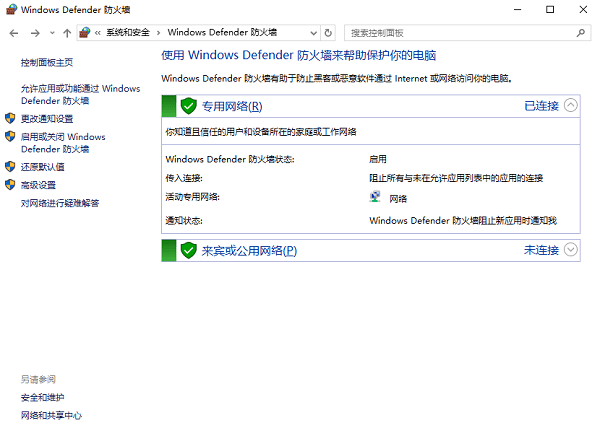Open 更改通知设置 link
600x436 pixels.
click(47, 118)
